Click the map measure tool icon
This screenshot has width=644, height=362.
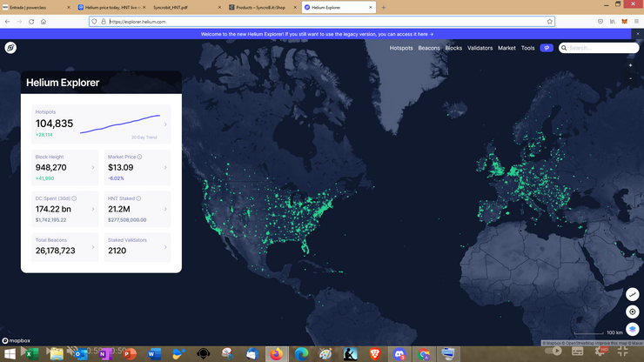(x=632, y=294)
